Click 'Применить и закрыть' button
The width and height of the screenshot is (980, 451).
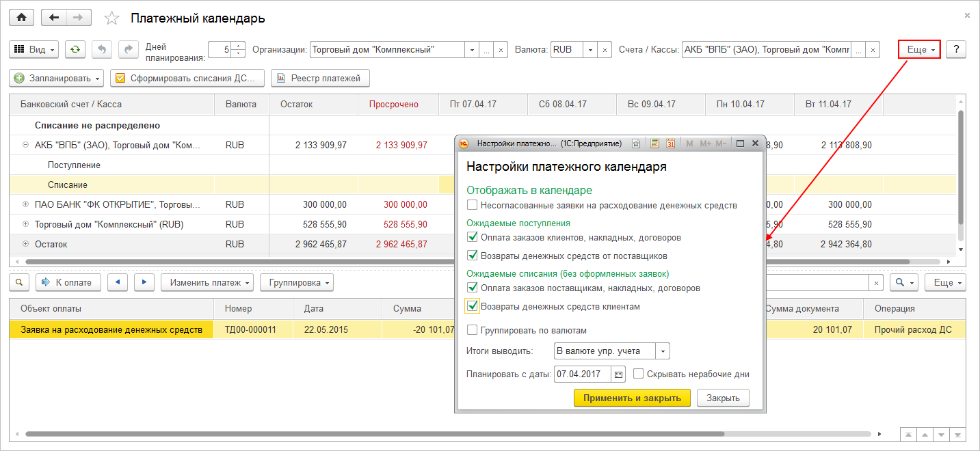pyautogui.click(x=632, y=398)
